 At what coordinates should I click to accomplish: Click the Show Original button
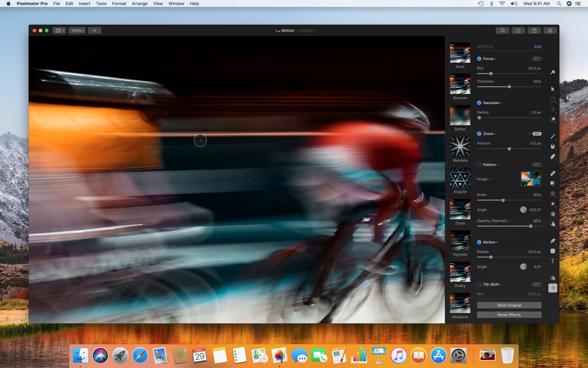point(509,305)
